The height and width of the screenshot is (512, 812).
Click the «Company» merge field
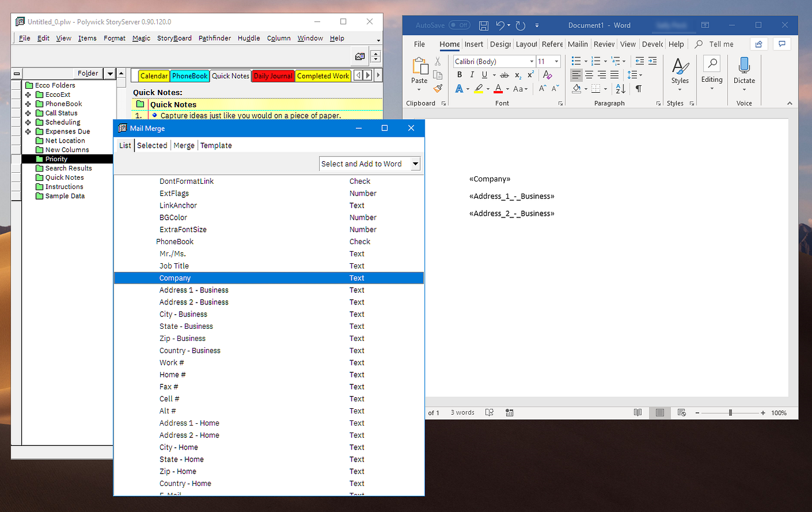(490, 179)
